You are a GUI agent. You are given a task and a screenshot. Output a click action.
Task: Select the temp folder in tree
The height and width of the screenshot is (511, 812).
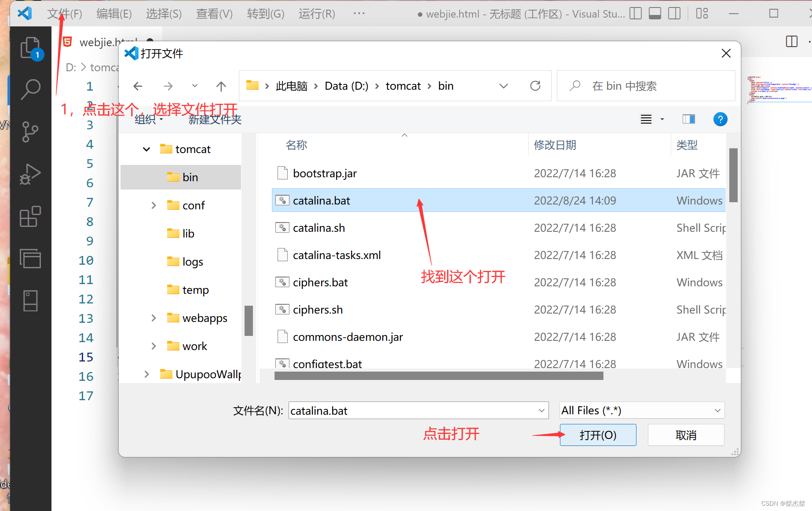tap(188, 290)
